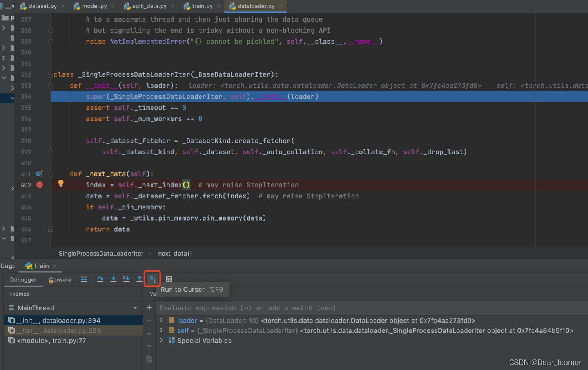The width and height of the screenshot is (588, 370).
Task: Collapse _next_data fold marker at line 401
Action: pos(51,174)
